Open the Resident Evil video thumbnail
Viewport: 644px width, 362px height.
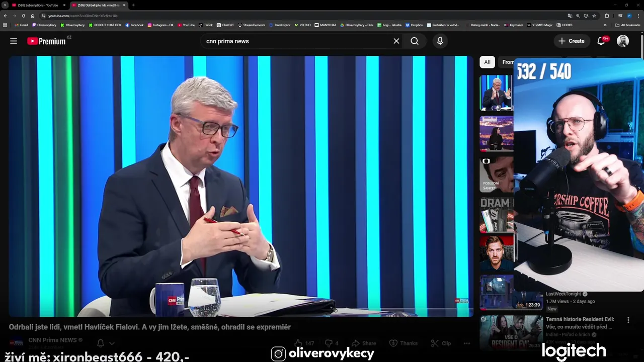coord(511,332)
